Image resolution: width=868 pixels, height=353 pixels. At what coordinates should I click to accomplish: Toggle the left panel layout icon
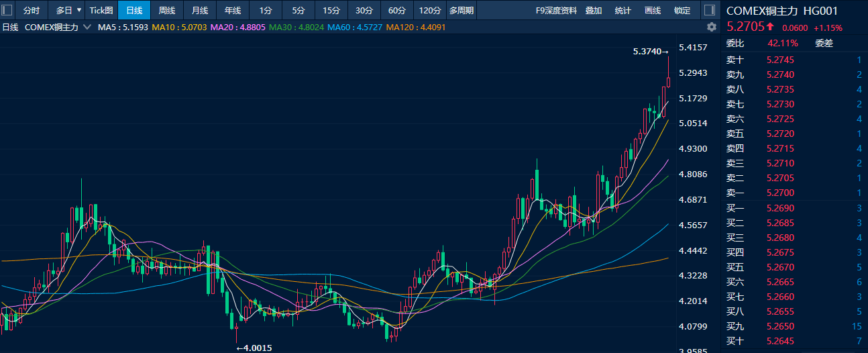click(x=7, y=11)
